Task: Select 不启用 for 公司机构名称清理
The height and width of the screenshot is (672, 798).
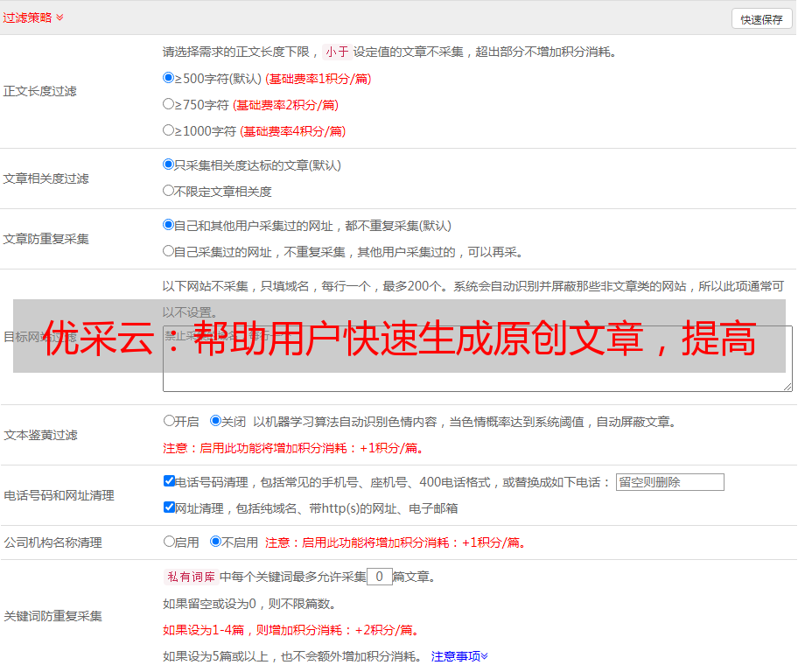Action: [x=215, y=542]
